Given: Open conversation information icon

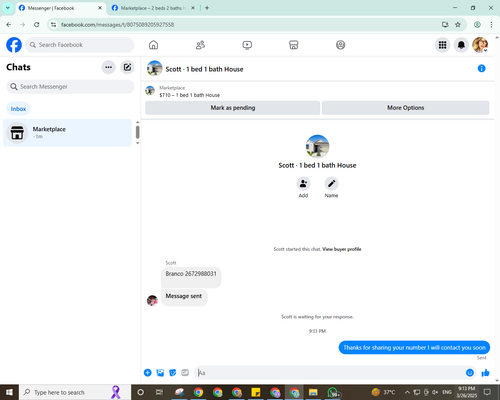Looking at the screenshot, I should pyautogui.click(x=481, y=68).
